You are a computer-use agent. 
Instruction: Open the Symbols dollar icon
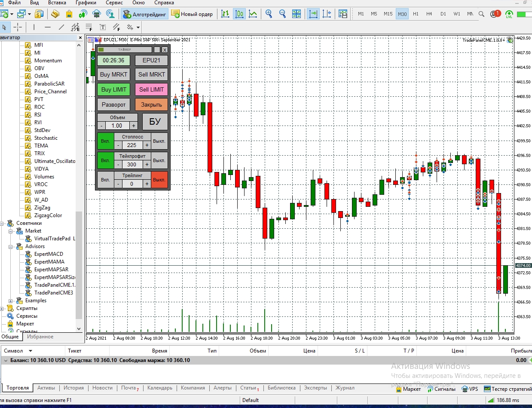pos(39,14)
